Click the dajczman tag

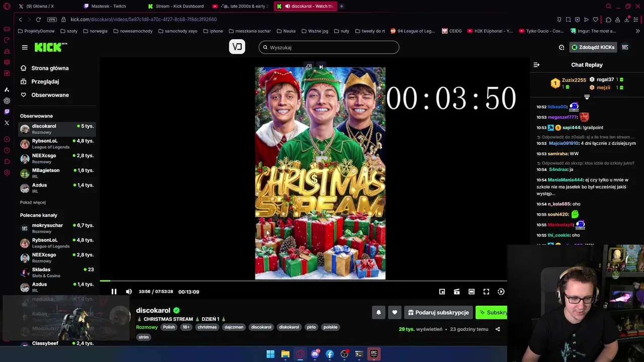[233, 327]
